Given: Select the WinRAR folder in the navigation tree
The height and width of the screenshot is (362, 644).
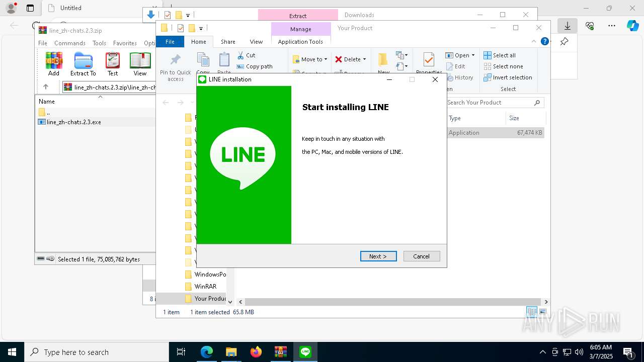Looking at the screenshot, I should [205, 287].
